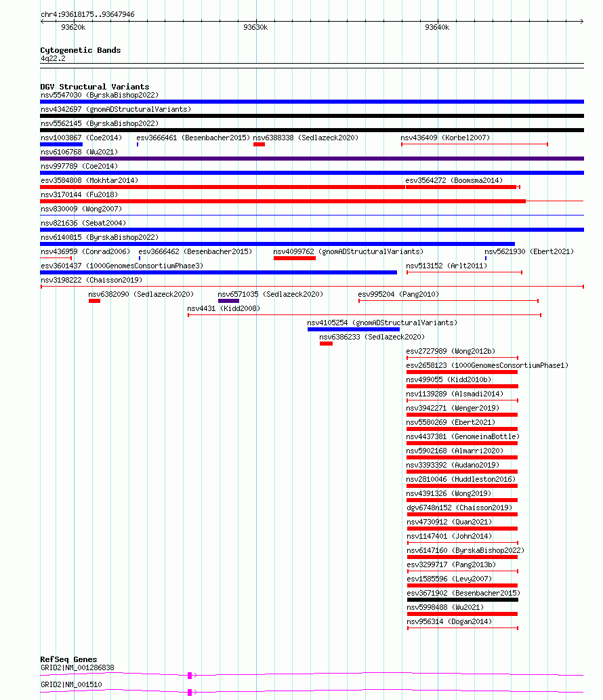Click esv3671902 (Besenbacher2015) label

coord(463,595)
